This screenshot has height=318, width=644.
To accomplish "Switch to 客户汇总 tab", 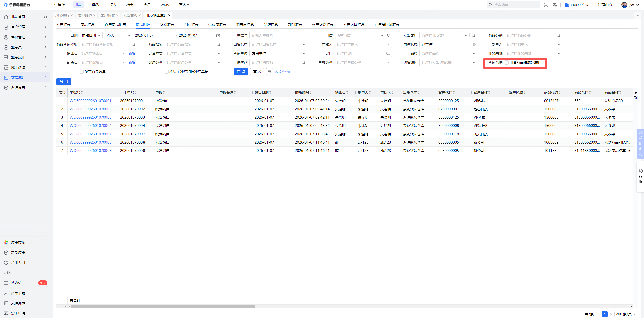I will 63,25.
